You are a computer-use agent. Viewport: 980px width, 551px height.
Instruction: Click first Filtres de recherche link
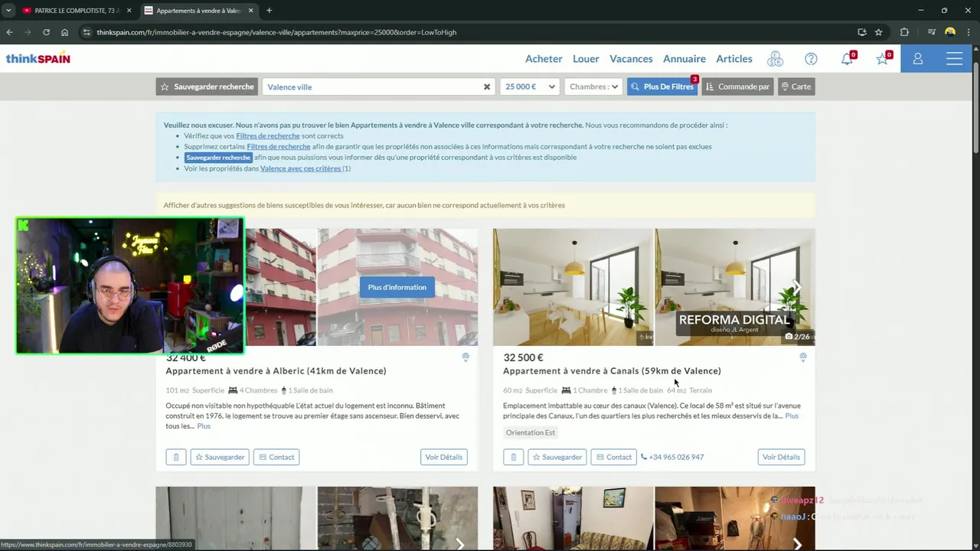pos(268,135)
